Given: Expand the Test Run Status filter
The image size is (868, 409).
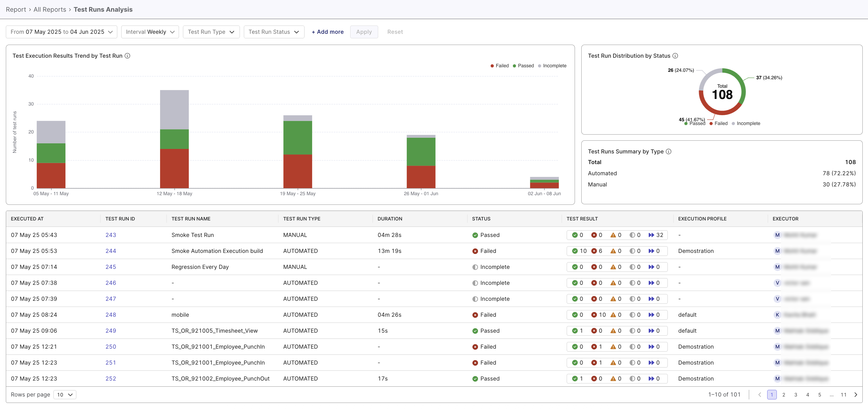Looking at the screenshot, I should pos(274,32).
